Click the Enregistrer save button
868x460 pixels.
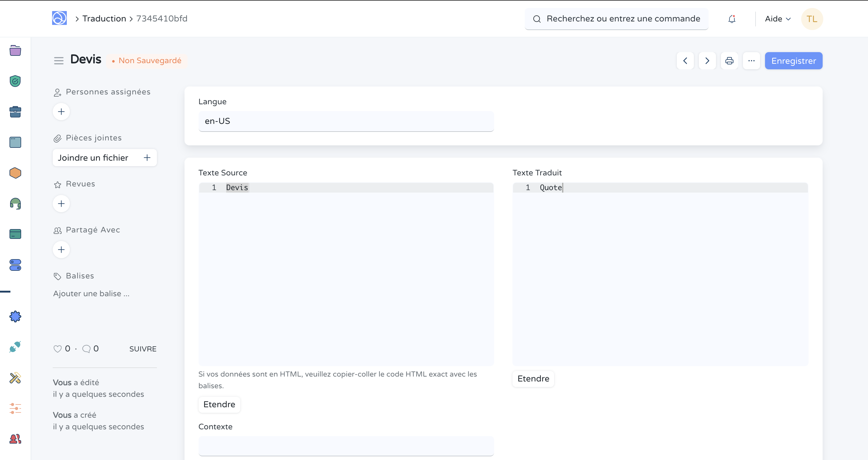(x=793, y=61)
